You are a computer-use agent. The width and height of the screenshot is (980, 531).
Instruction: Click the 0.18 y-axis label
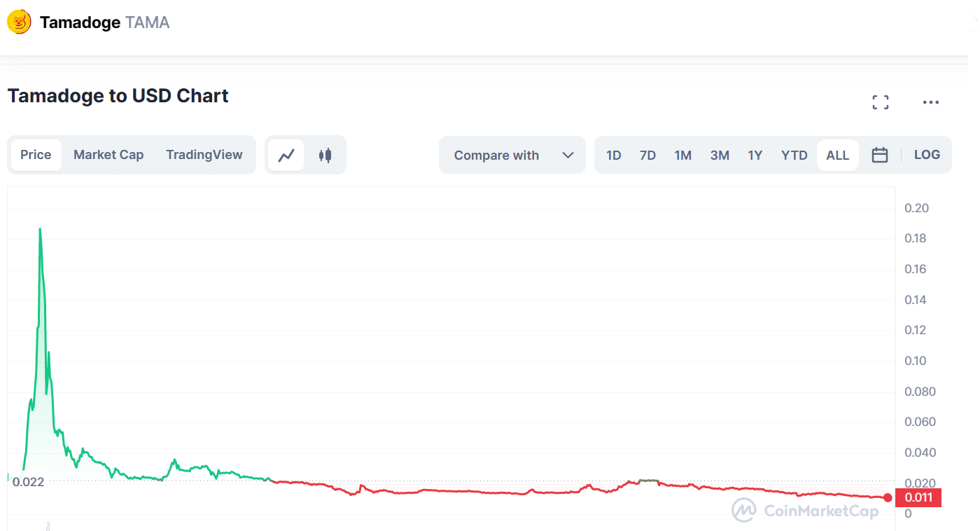(x=916, y=238)
